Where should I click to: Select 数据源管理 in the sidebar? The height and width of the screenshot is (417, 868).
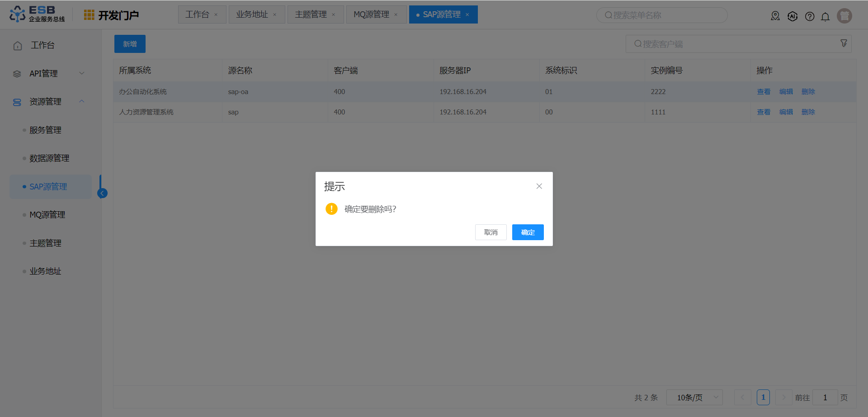pyautogui.click(x=49, y=158)
